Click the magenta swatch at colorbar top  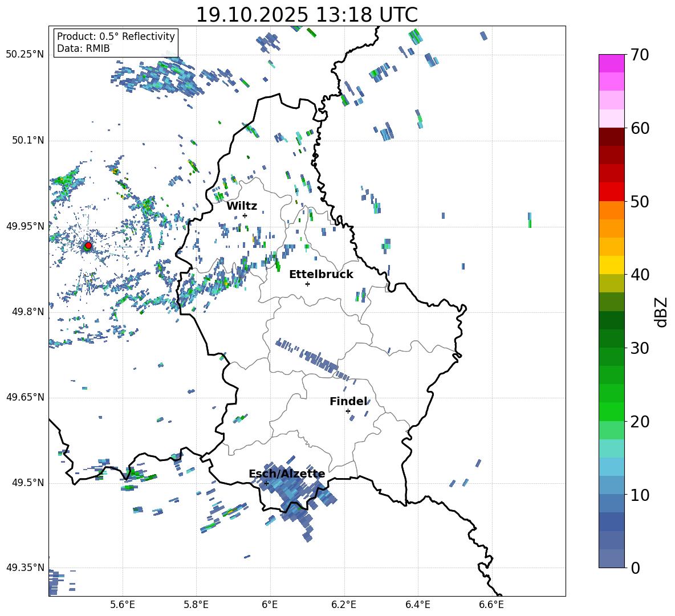(611, 63)
